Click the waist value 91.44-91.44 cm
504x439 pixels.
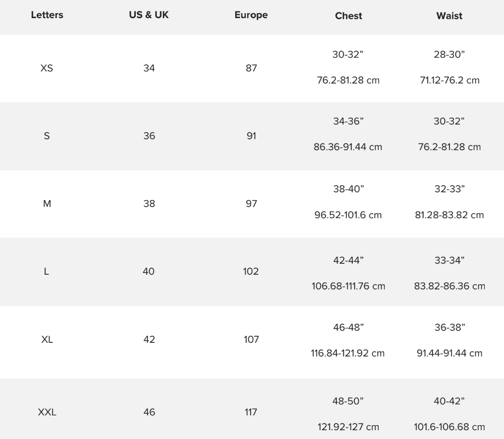point(450,353)
